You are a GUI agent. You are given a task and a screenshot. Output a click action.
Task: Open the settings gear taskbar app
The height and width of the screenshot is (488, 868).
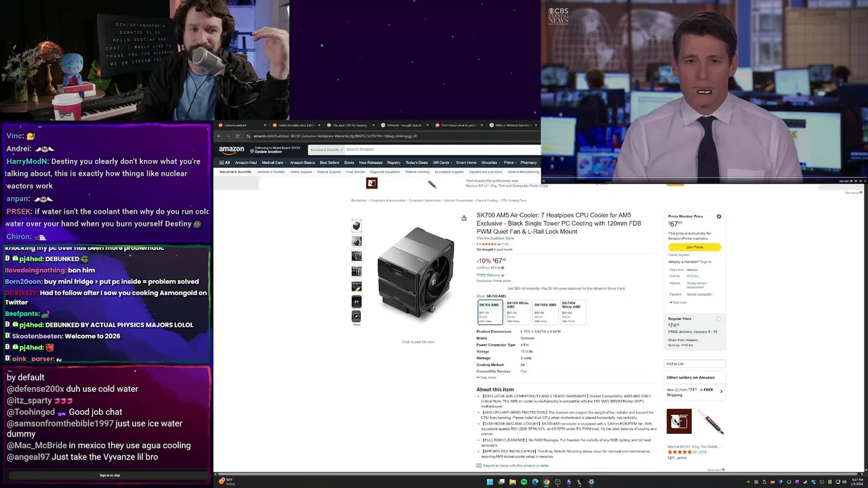pyautogui.click(x=591, y=482)
